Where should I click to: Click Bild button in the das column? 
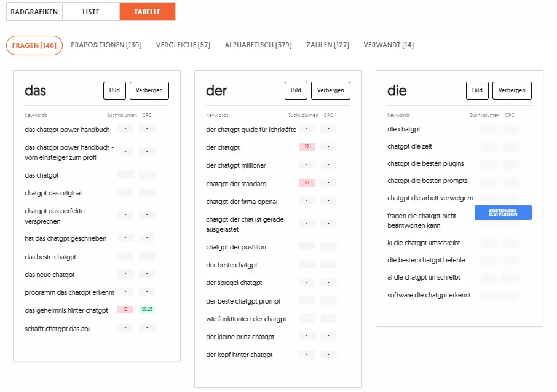[x=114, y=90]
